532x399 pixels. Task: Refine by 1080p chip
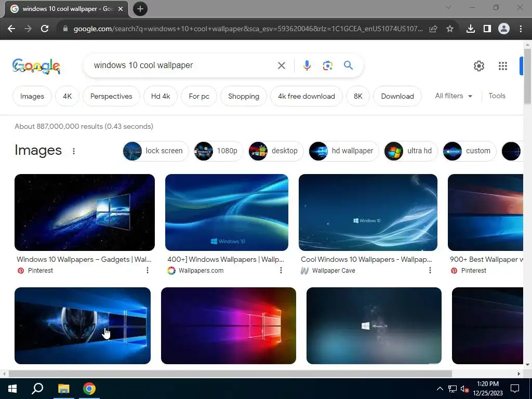pyautogui.click(x=218, y=151)
